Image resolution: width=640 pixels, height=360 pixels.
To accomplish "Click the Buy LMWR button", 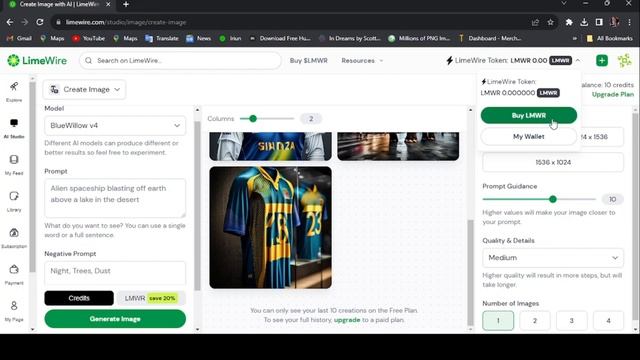I will click(529, 116).
